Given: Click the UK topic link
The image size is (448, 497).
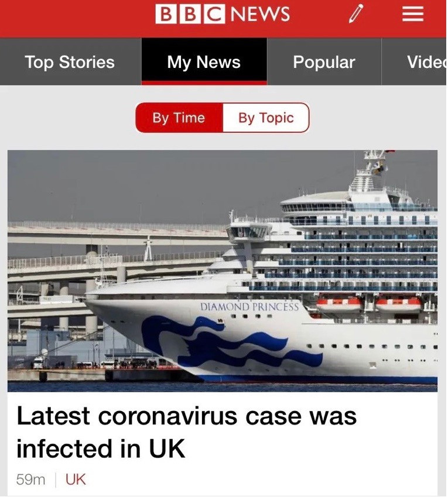Looking at the screenshot, I should pos(76,479).
